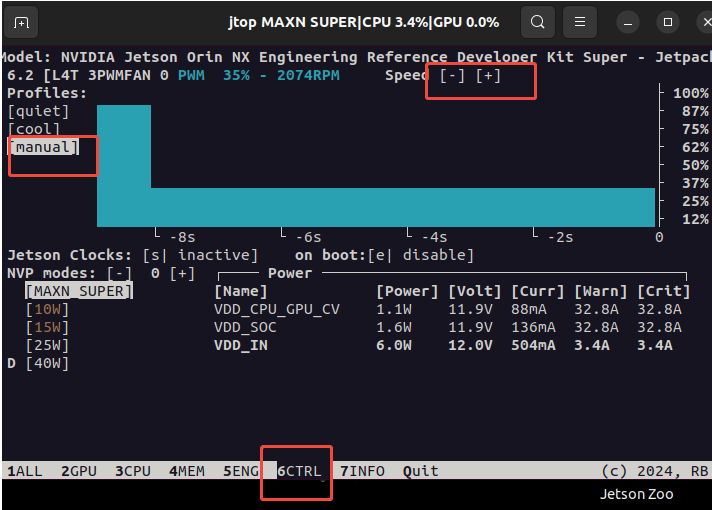Decrease NVP mode with [-]
The height and width of the screenshot is (510, 712).
click(119, 273)
